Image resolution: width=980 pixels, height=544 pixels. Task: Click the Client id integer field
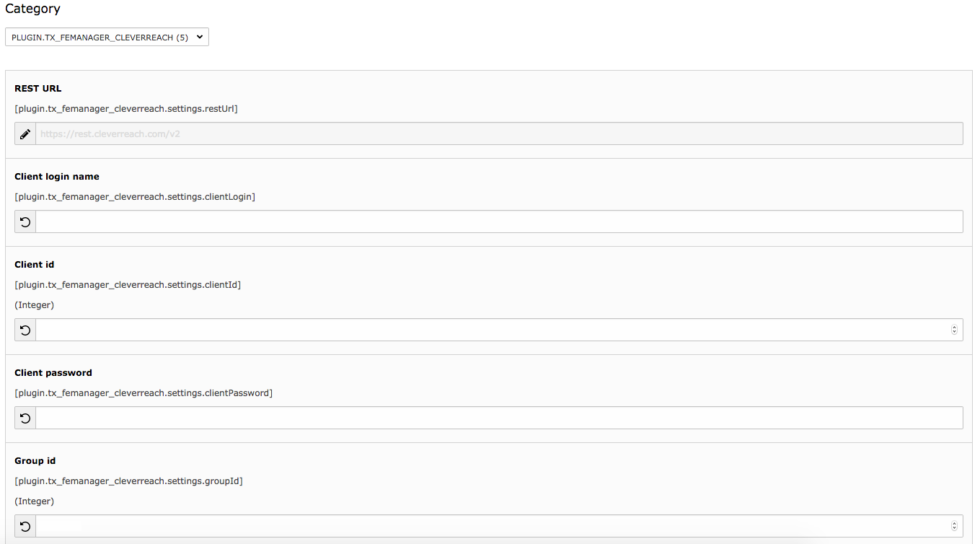tap(499, 330)
